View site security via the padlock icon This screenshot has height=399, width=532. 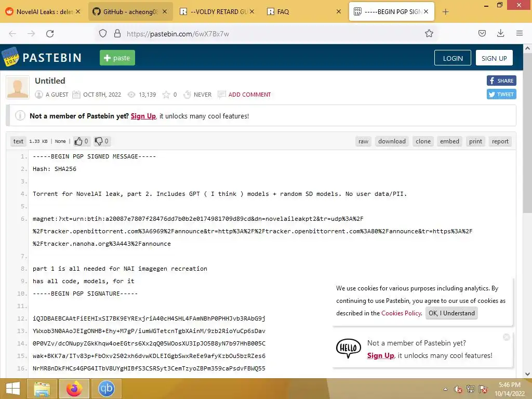coord(117,34)
